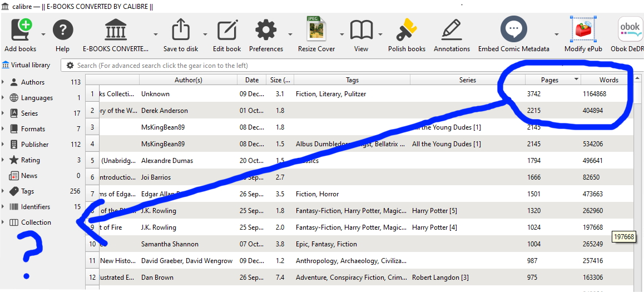Open the Embed Comic Metadata dropdown arrow

(x=557, y=34)
